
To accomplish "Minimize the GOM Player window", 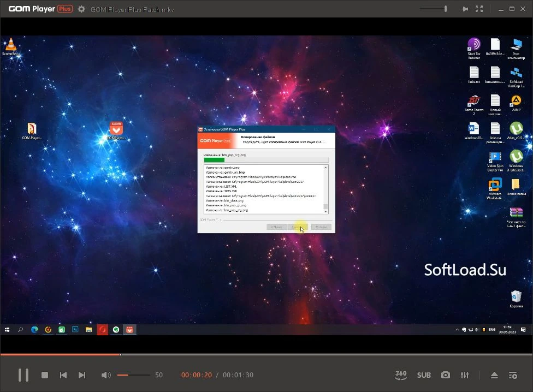I will point(501,9).
